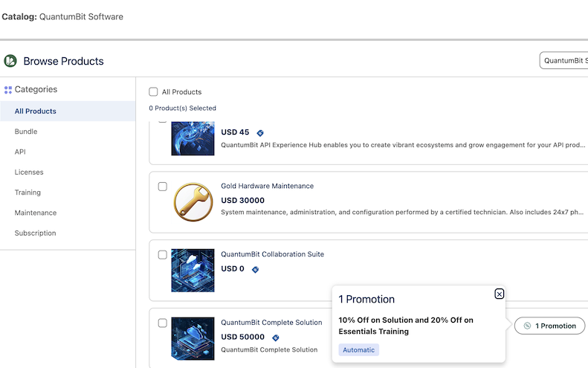Select the QuantumBit Complete Solution checkbox
Screen dimensions: 588x368
[x=162, y=323]
